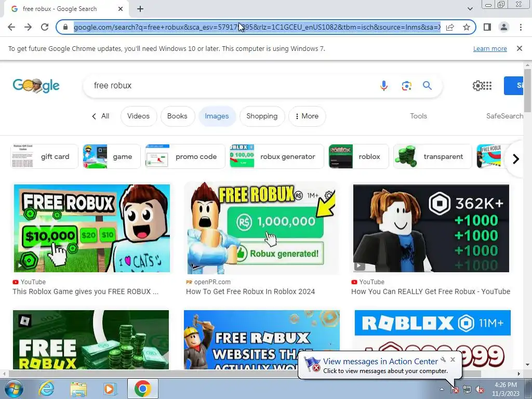Bookmark this page with the star icon
The height and width of the screenshot is (399, 532).
(x=467, y=27)
